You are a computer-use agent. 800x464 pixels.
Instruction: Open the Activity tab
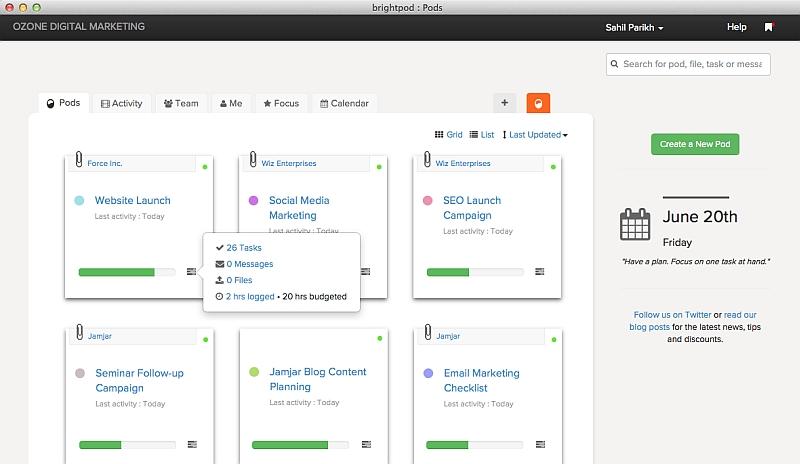coord(121,103)
